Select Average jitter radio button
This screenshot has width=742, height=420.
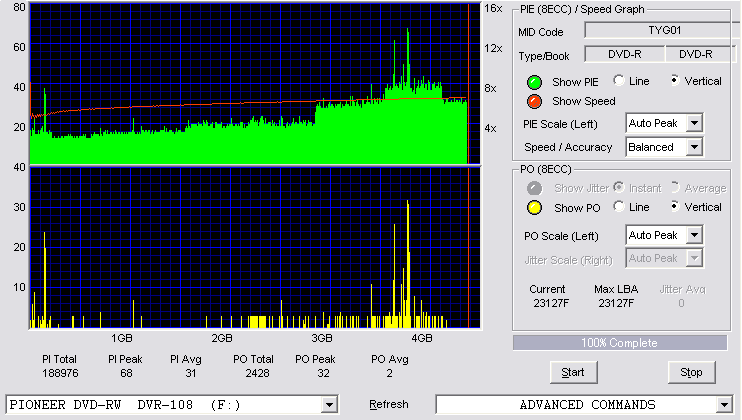[x=674, y=187]
